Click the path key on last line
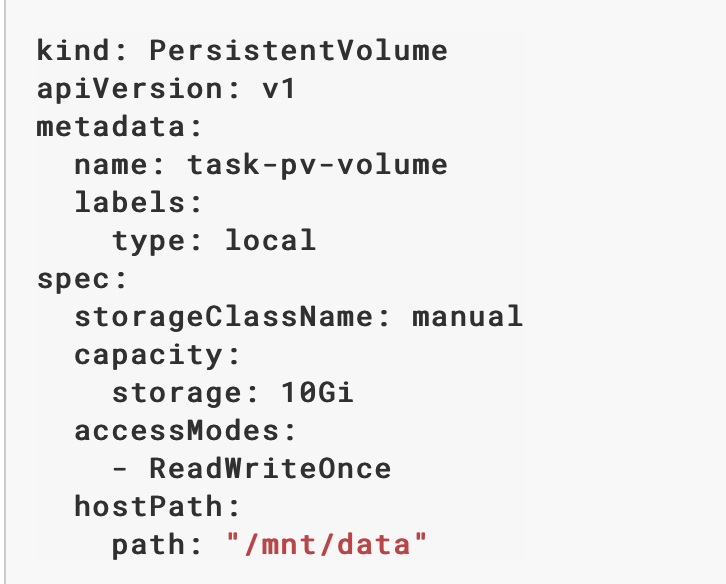 point(149,545)
